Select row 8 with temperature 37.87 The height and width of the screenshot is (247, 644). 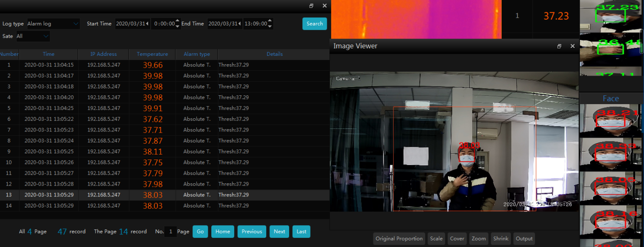click(x=165, y=141)
